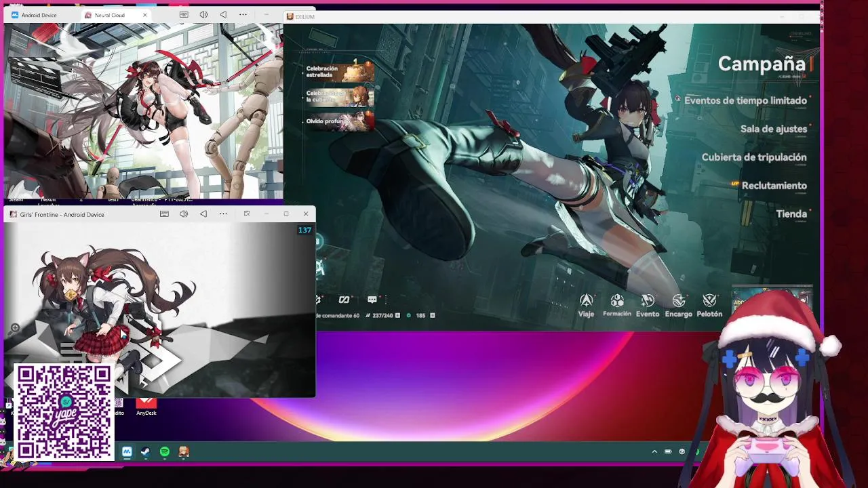Screen dimensions: 868x488
Task: Open the Campaña menu in Exilium
Action: 762,64
